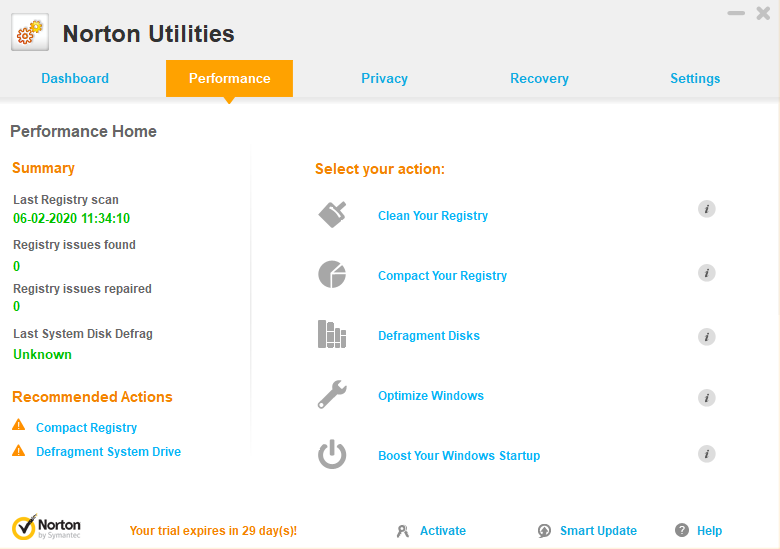Click warning icon beside Defragment System Drive
Viewport: 780px width, 549px height.
tap(18, 450)
